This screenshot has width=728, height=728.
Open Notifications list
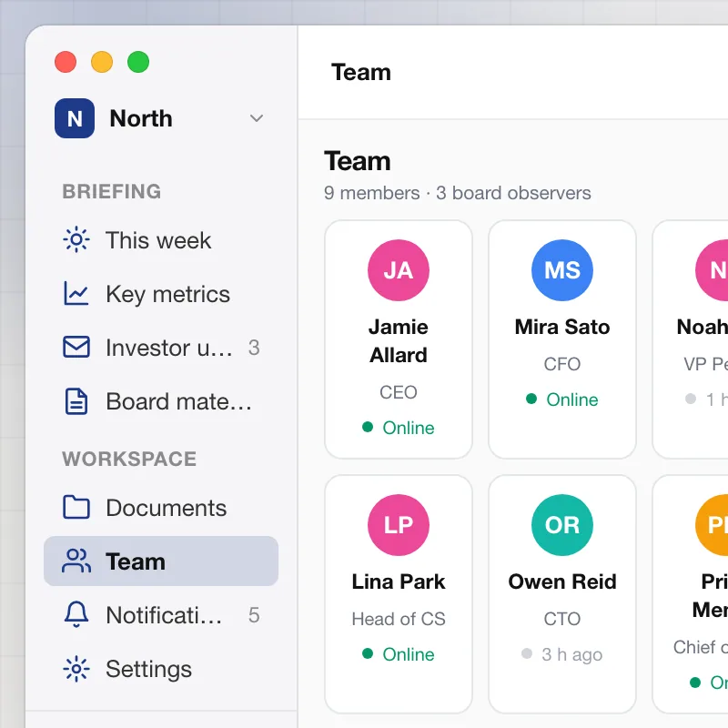[161, 614]
